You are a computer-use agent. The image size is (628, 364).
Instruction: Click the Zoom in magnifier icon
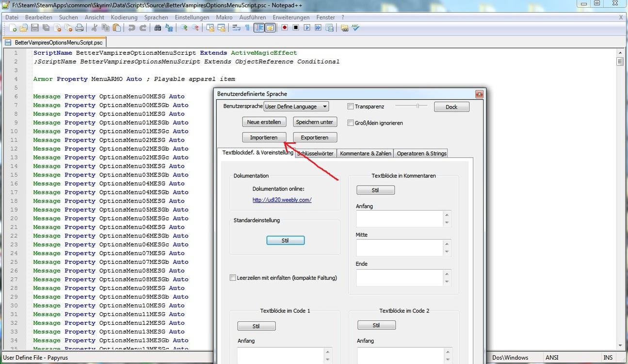(184, 28)
